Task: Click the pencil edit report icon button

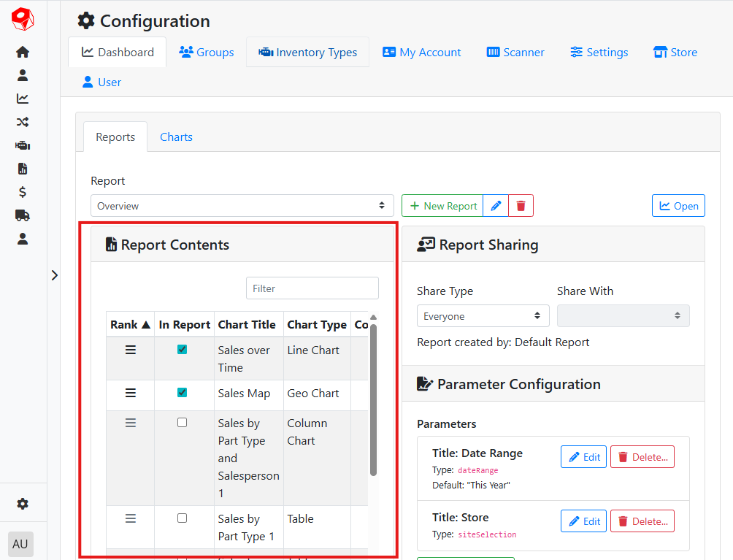Action: tap(496, 206)
